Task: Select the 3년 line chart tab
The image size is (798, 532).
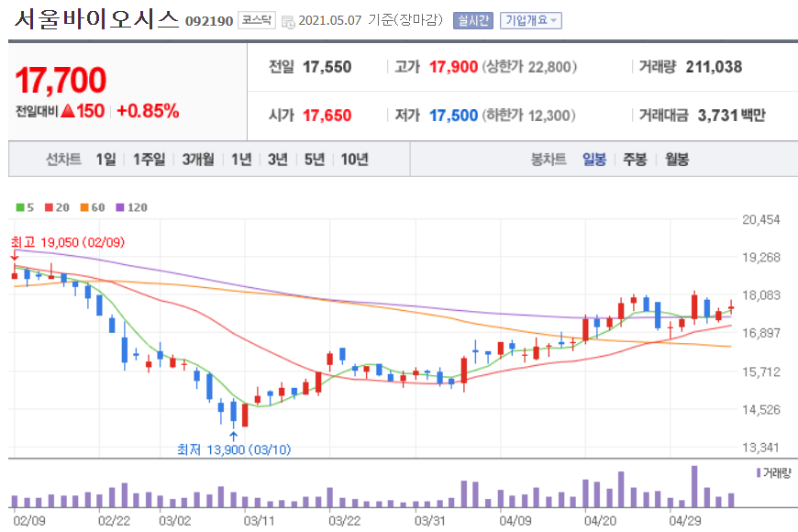Action: point(278,160)
